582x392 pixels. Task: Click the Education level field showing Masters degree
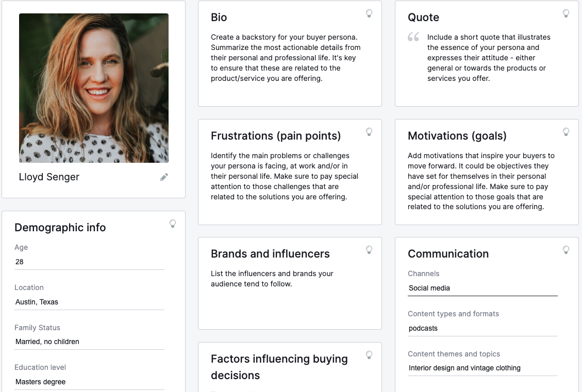[x=89, y=382]
